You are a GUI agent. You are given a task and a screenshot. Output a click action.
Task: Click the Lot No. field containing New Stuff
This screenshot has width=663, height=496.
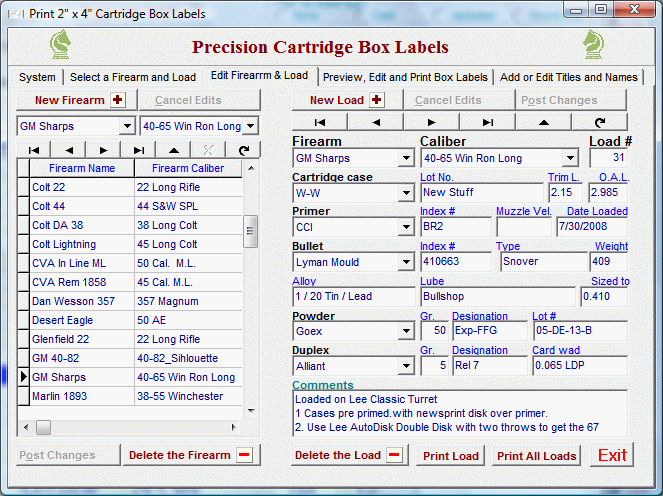(x=482, y=192)
